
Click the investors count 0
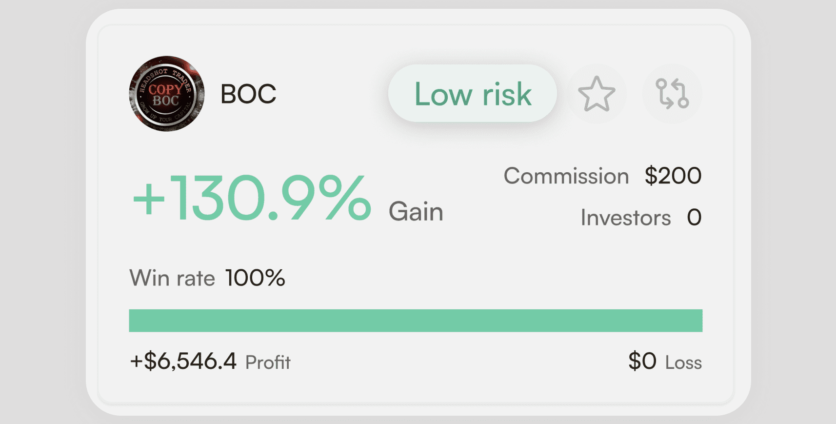point(694,217)
